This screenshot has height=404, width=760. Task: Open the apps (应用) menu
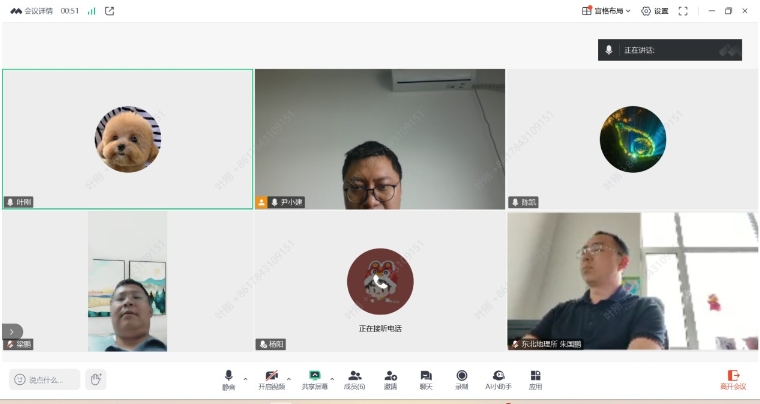(x=535, y=378)
